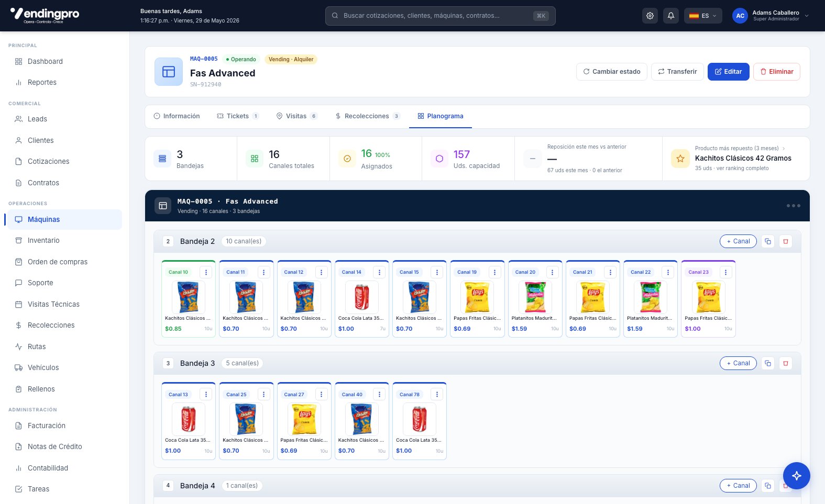Switch to the Visitas tab
This screenshot has width=825, height=504.
pos(296,116)
